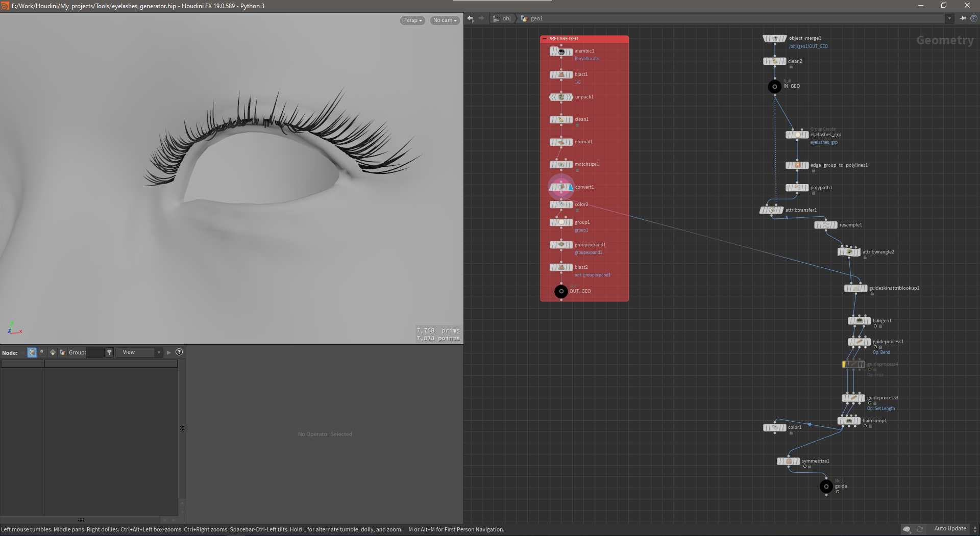The width and height of the screenshot is (980, 536).
Task: Toggle points attribute mode in spreadsheet
Action: click(32, 352)
